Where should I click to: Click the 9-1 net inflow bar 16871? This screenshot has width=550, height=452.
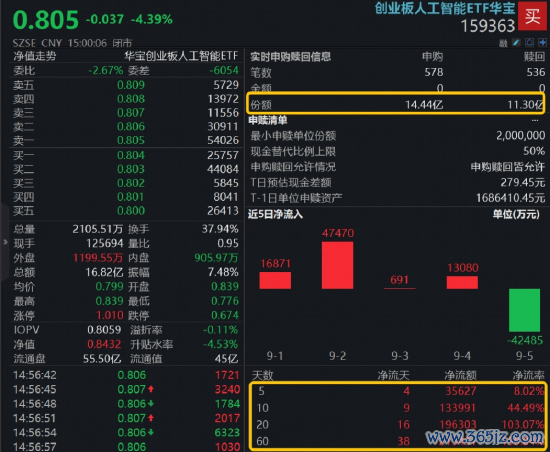click(x=275, y=281)
